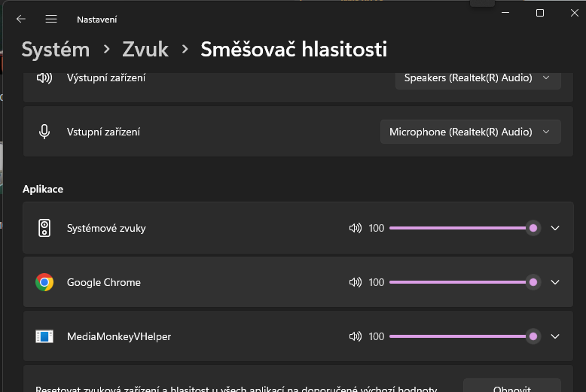Click the microphone icon for Vstupní zařízení
The image size is (586, 392).
click(x=44, y=132)
